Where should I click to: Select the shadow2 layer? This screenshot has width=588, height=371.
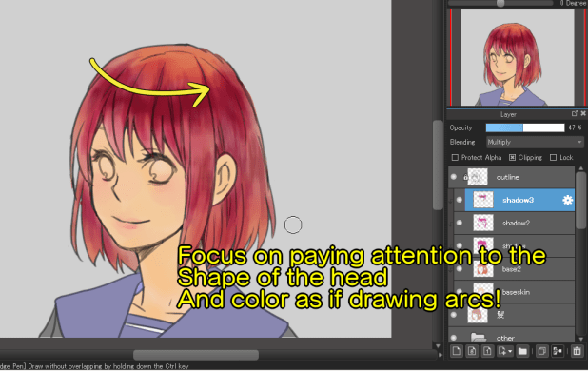click(514, 223)
